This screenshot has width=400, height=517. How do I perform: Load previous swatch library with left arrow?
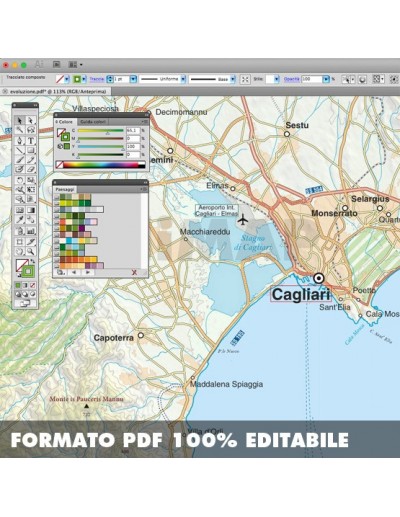pos(74,272)
